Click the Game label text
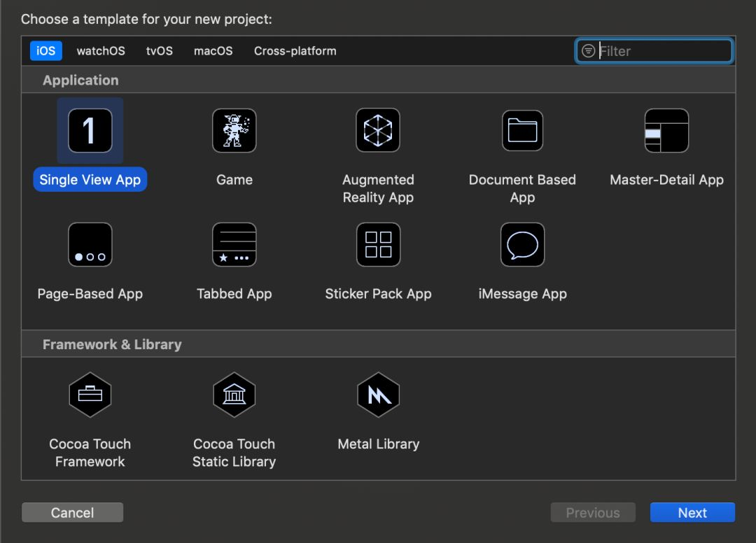This screenshot has width=756, height=543. (x=234, y=180)
